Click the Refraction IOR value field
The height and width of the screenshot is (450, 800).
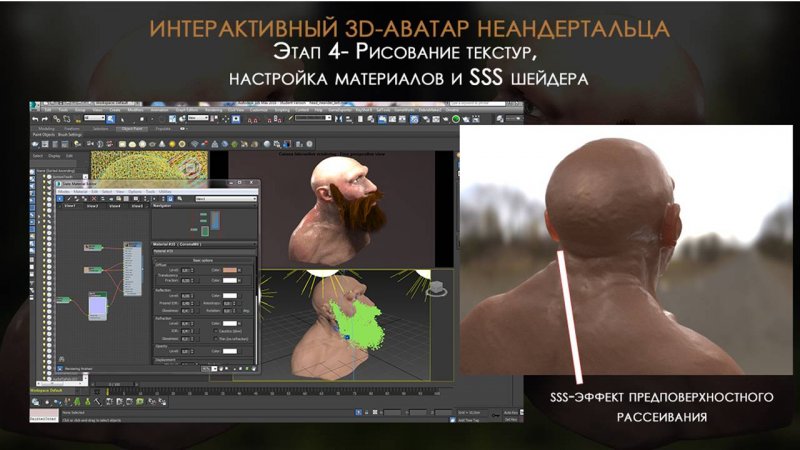coord(186,331)
